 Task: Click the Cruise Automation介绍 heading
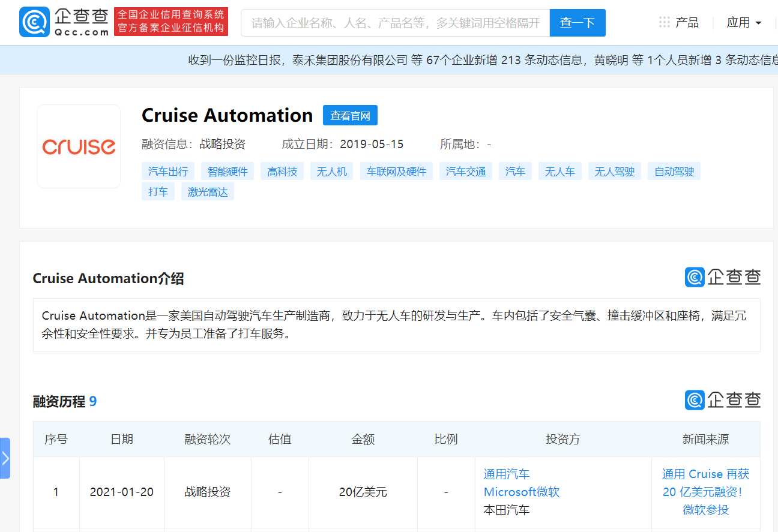(108, 278)
